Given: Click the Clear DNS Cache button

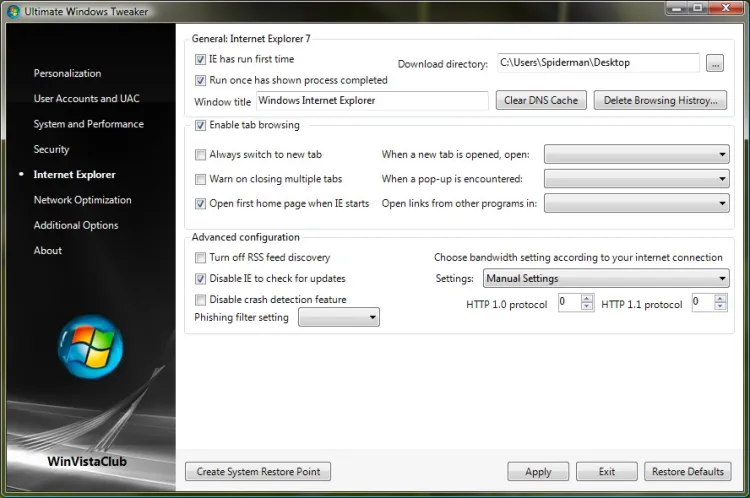Looking at the screenshot, I should (x=541, y=100).
